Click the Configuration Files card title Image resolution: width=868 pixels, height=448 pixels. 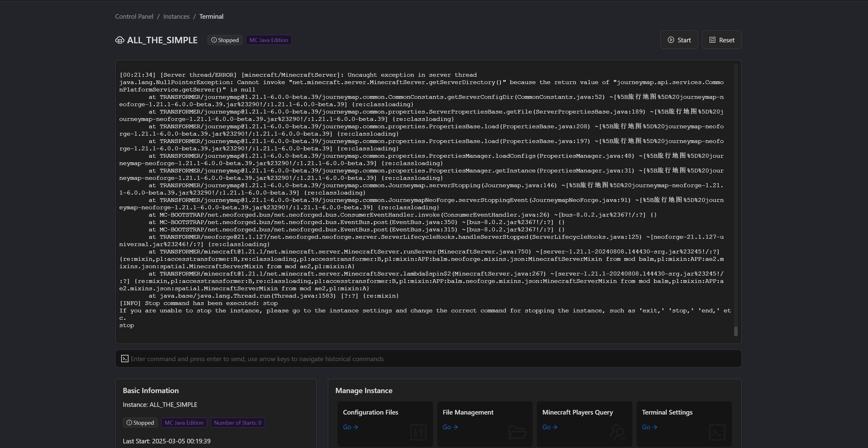pyautogui.click(x=371, y=412)
